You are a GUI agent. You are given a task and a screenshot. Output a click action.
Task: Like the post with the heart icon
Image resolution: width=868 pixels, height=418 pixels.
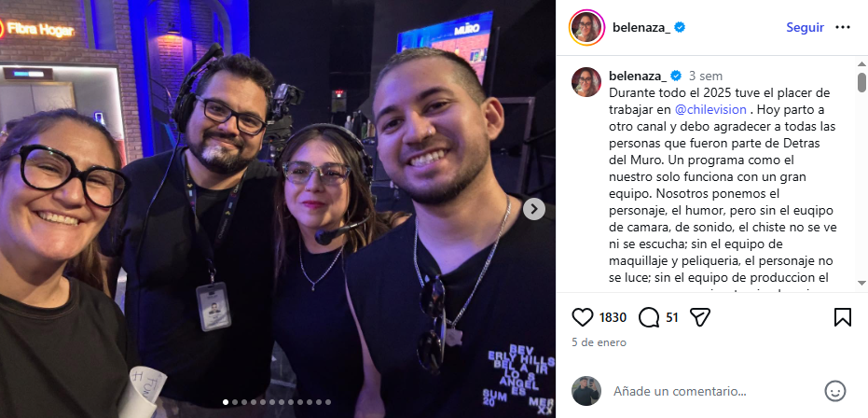[x=583, y=317]
